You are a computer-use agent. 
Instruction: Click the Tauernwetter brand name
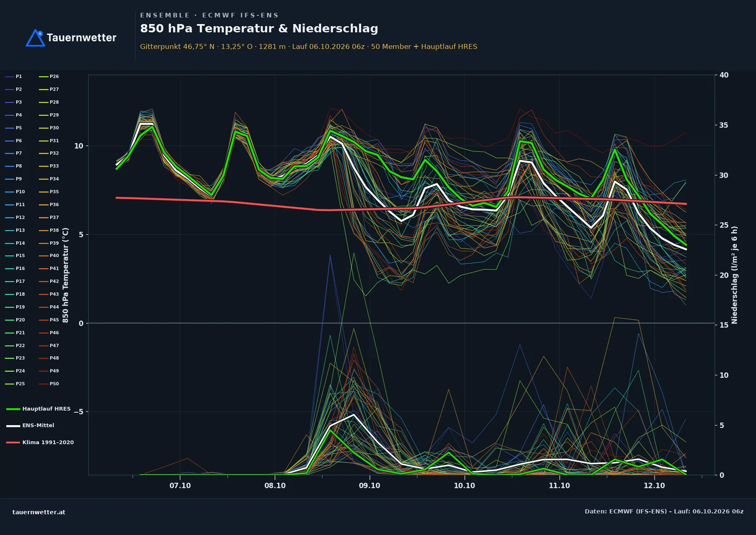pos(81,38)
